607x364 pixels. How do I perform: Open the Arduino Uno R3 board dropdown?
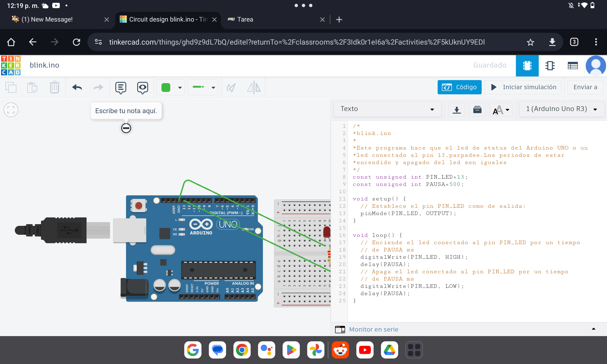pos(561,109)
